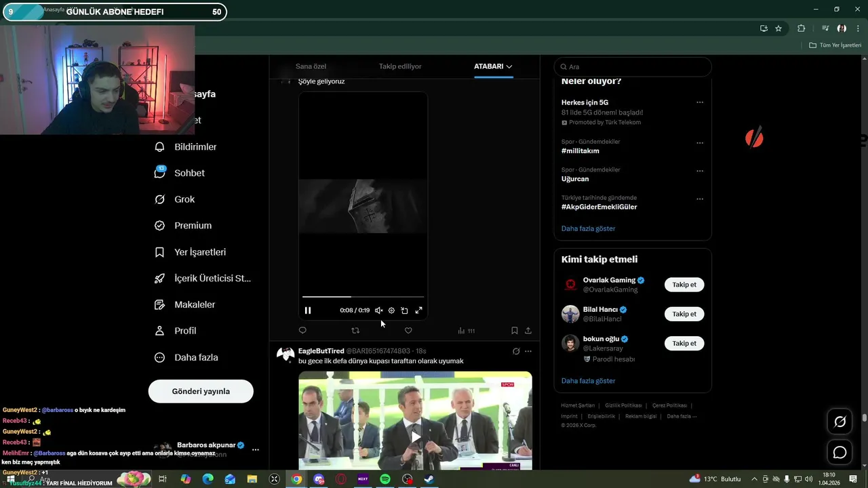Image resolution: width=868 pixels, height=488 pixels.
Task: Open Sohbet in the sidebar
Action: coord(180,173)
